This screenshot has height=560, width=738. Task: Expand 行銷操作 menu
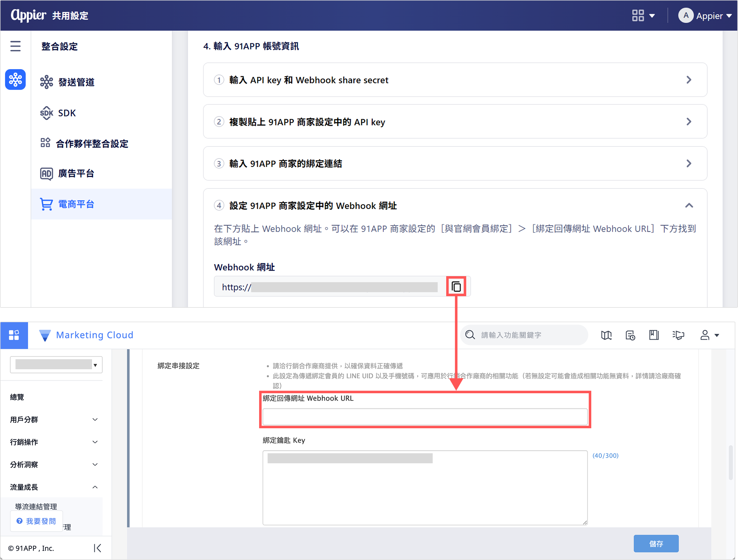tap(53, 442)
